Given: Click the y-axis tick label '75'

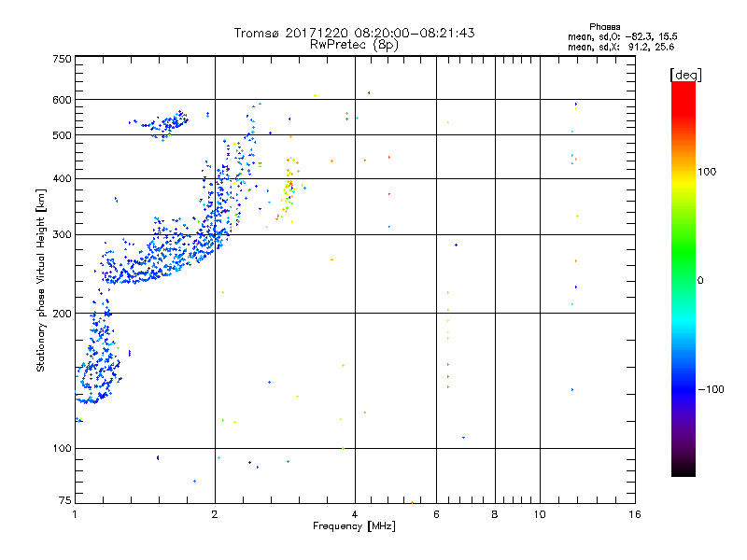Looking at the screenshot, I should tap(65, 500).
